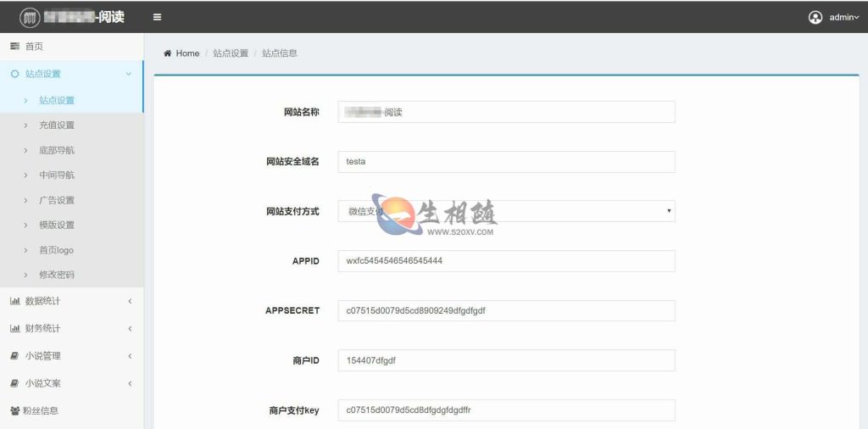
Task: Click the 商户ID input field
Action: pos(507,360)
